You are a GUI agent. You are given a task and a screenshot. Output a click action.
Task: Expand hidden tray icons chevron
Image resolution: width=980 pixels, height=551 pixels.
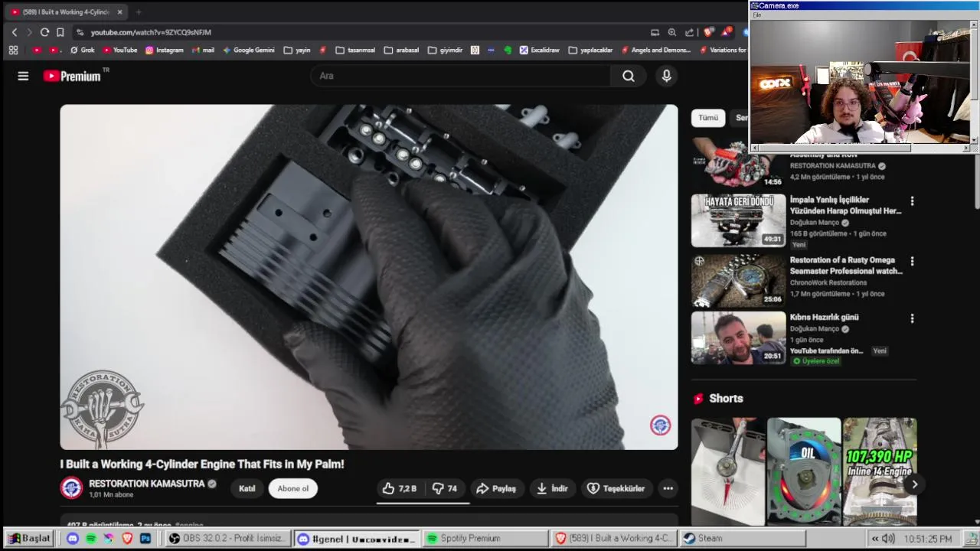click(x=875, y=539)
